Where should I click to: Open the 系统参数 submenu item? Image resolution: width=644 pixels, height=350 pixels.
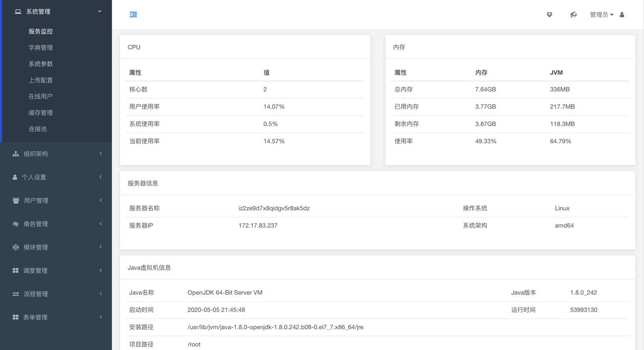pyautogui.click(x=41, y=64)
